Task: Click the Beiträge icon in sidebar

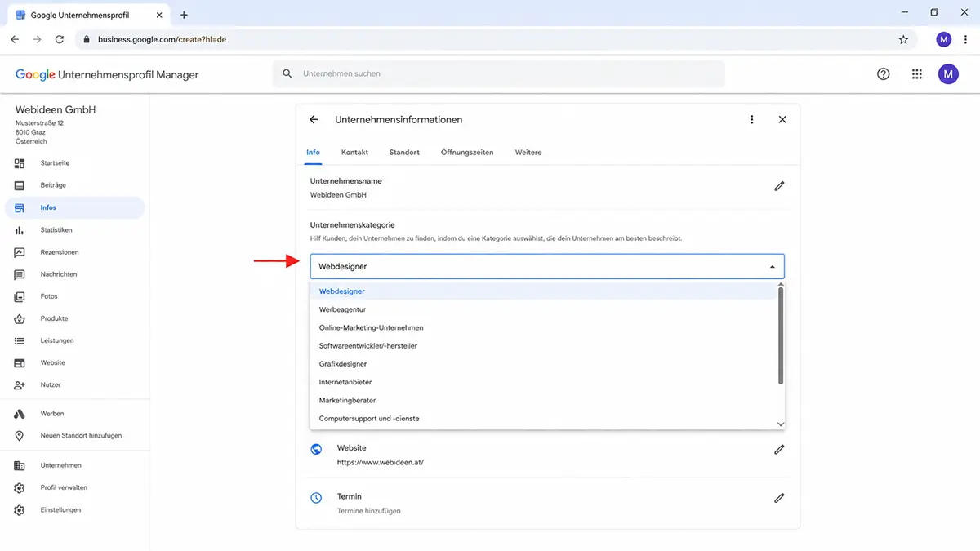Action: tap(20, 185)
